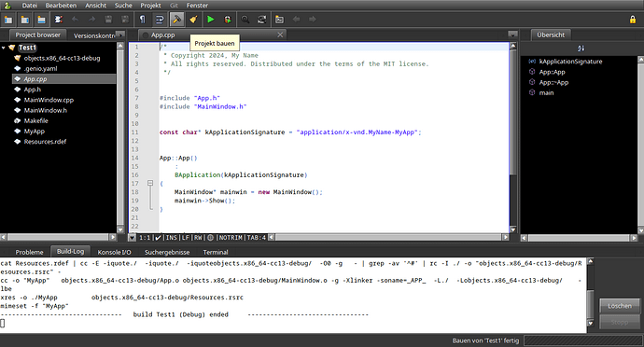Screen dimensions: 644x347
Task: Open the Fenster menu
Action: pos(197,6)
